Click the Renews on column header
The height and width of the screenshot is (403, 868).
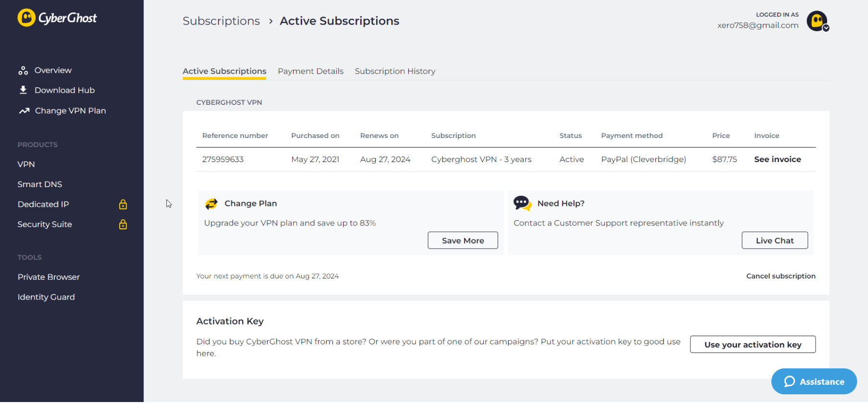pyautogui.click(x=379, y=136)
